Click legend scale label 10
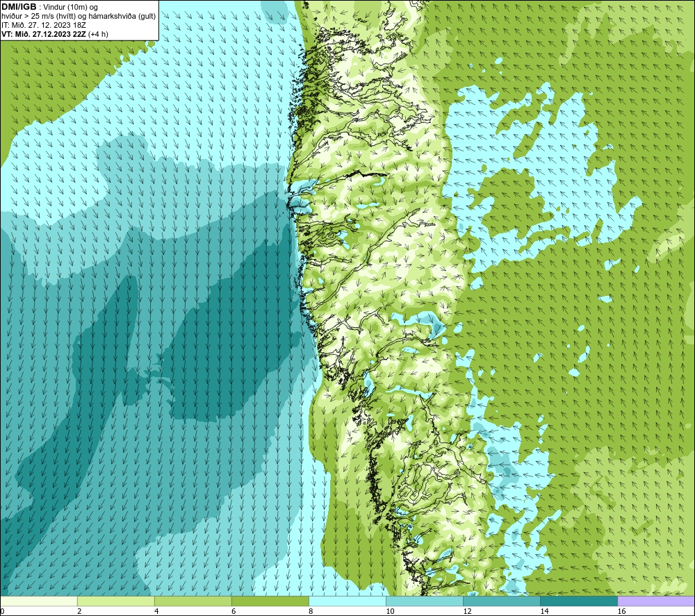Image resolution: width=695 pixels, height=616 pixels. [x=390, y=612]
